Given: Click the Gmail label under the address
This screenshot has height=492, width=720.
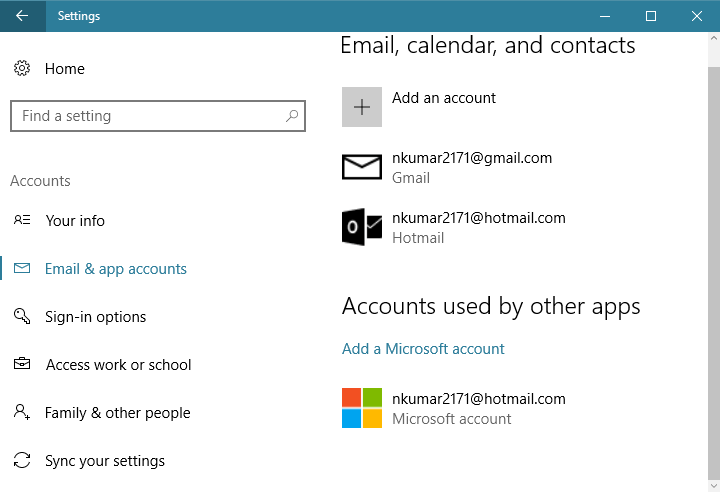Looking at the screenshot, I should pos(411,178).
